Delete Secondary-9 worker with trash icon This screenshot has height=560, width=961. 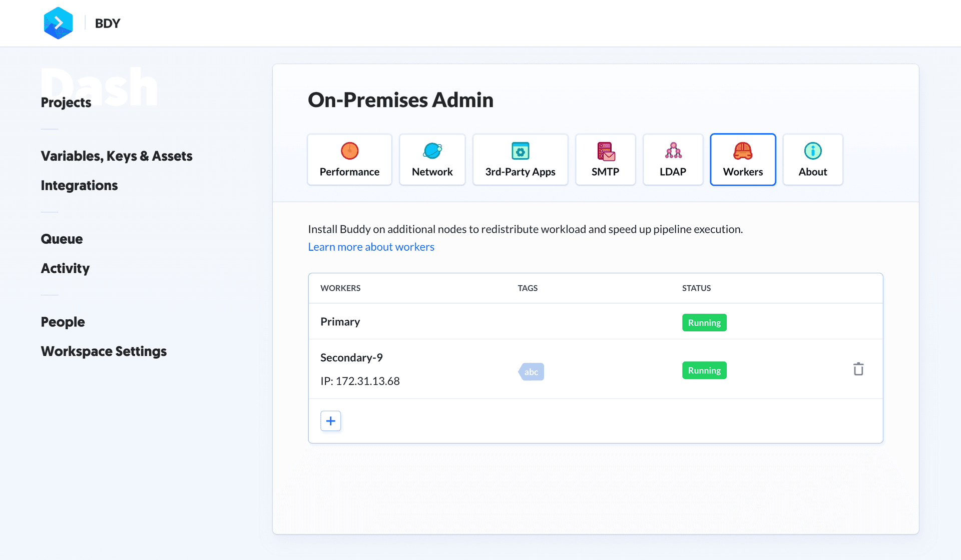[x=858, y=369]
